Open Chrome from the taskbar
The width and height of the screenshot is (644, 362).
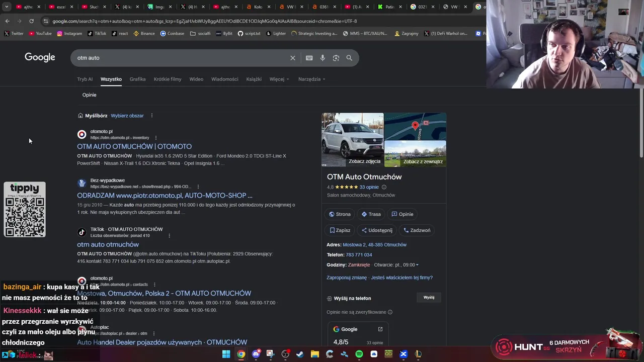pos(241,354)
